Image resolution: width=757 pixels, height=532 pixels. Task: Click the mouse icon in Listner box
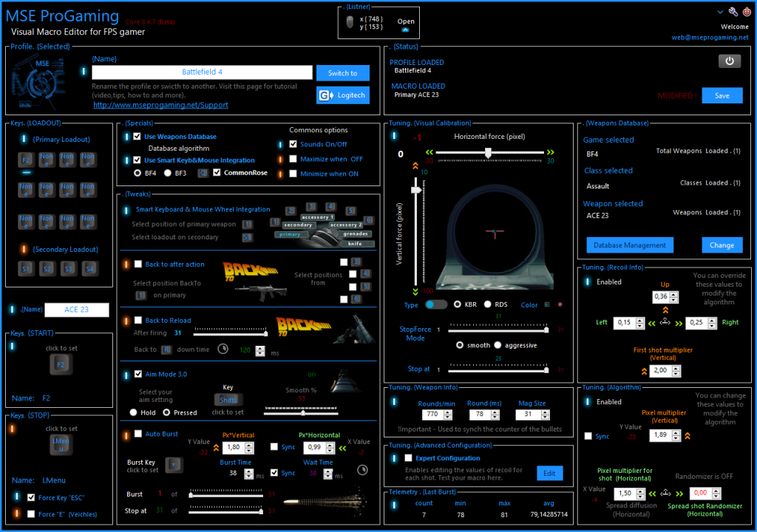pyautogui.click(x=350, y=22)
